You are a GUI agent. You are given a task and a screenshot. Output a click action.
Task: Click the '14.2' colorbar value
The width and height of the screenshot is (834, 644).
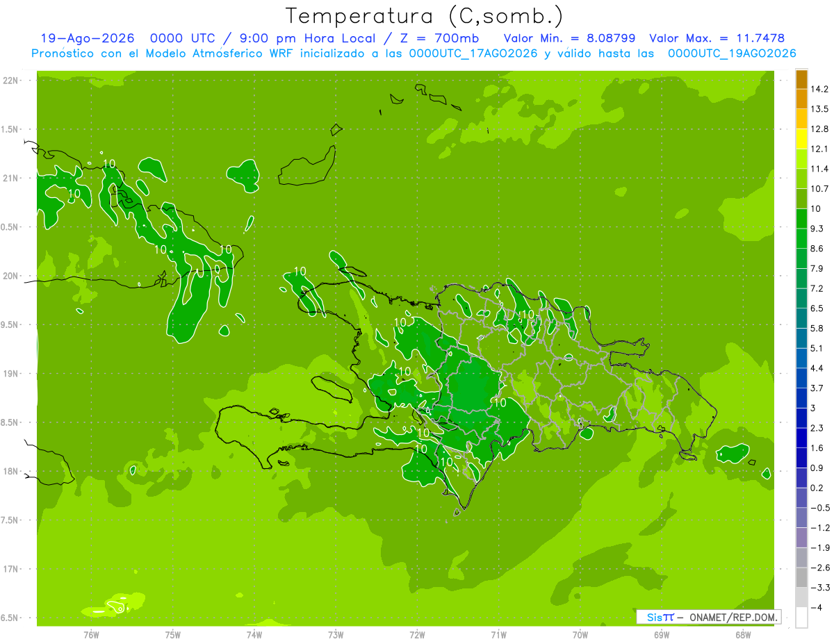point(820,89)
